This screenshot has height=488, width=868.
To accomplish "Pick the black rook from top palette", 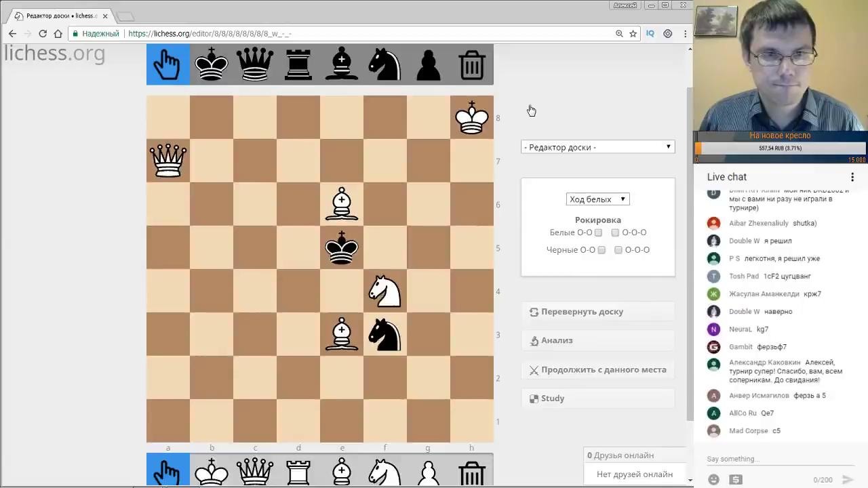I will point(298,65).
